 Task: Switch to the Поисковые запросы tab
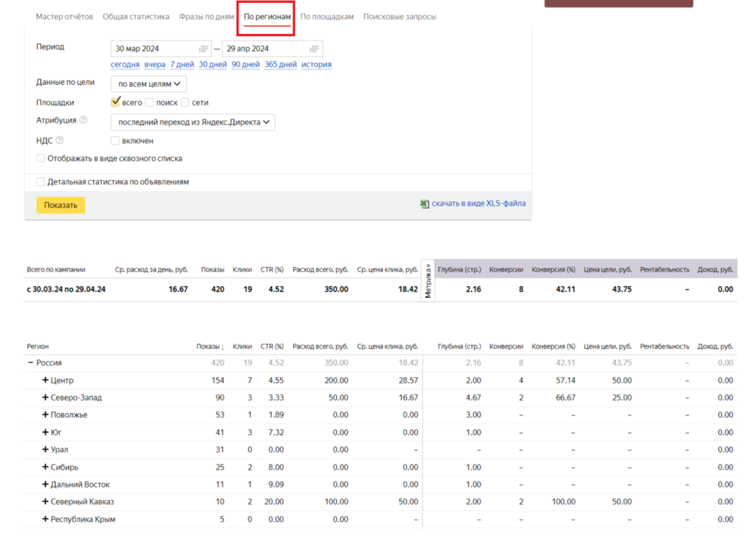[x=399, y=16]
